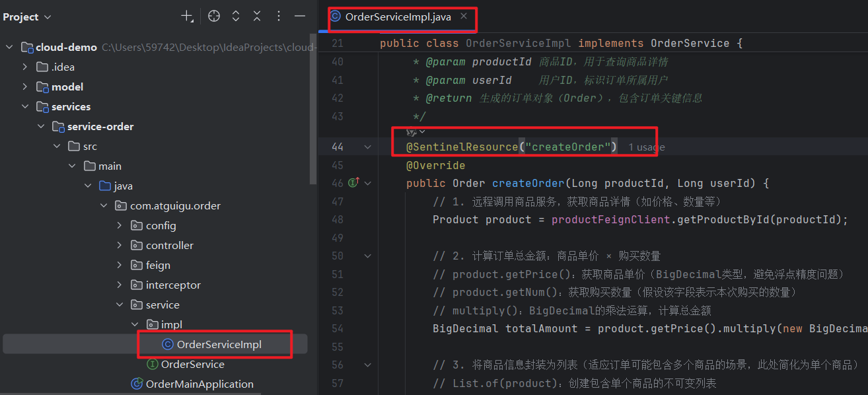Collapse the com.atguigu.order package
Viewport: 868px width, 395px height.
coord(104,205)
